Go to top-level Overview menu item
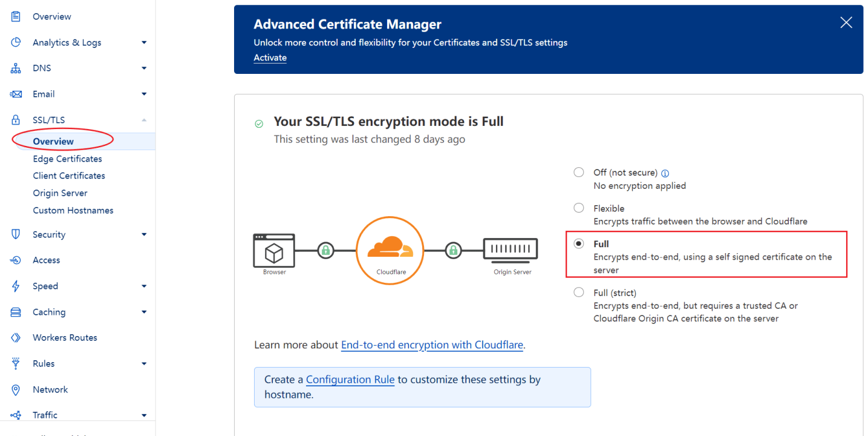The height and width of the screenshot is (436, 868). [x=51, y=16]
